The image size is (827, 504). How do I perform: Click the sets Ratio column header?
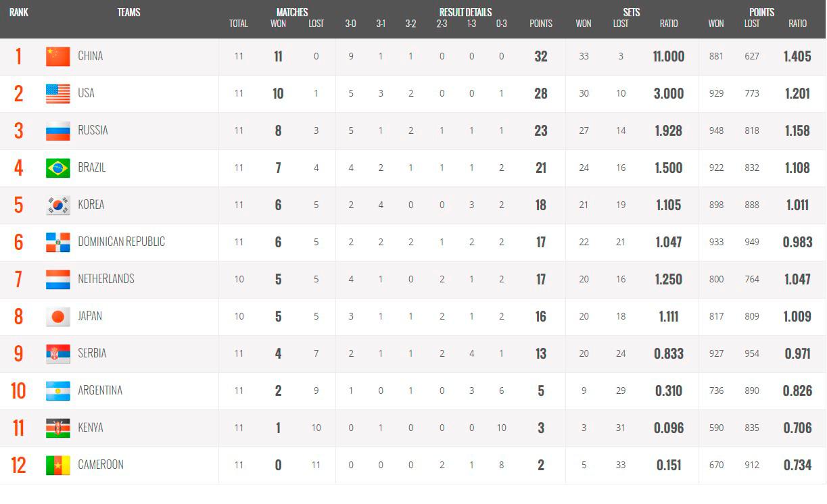coord(669,24)
